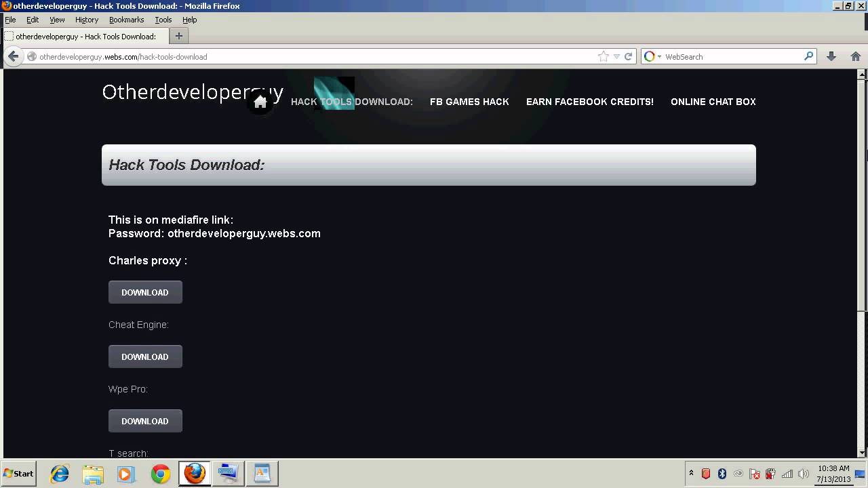Click the Firefox back arrow button

coord(13,56)
